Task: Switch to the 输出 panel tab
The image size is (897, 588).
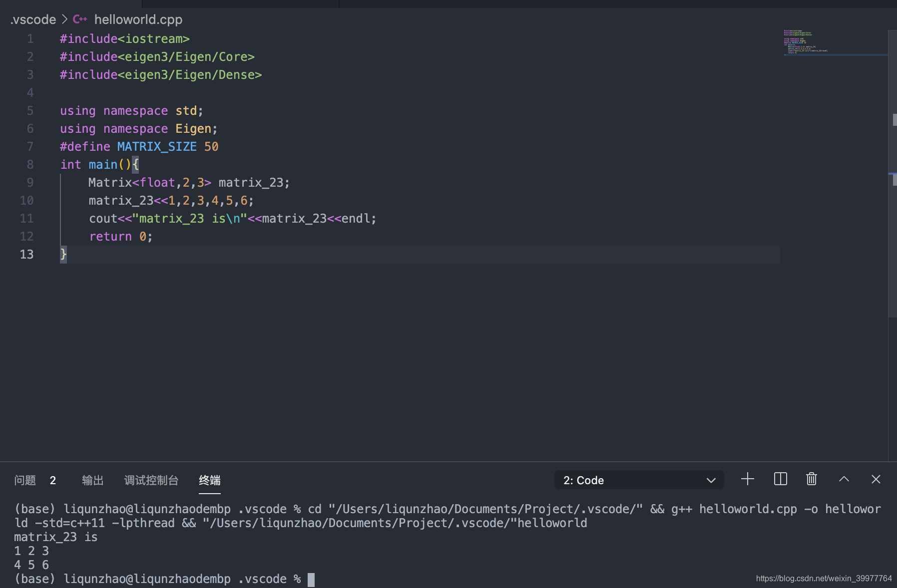Action: coord(93,480)
